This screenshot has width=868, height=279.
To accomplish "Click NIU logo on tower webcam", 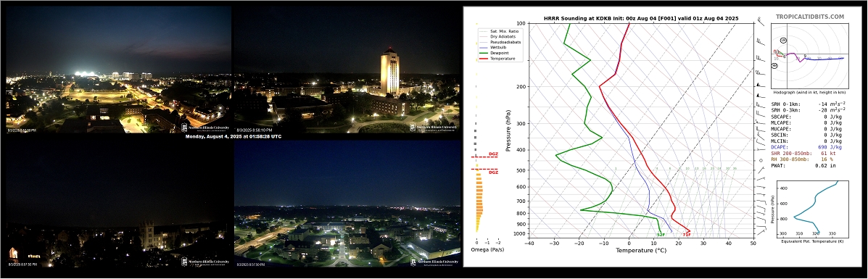I will tap(434, 128).
